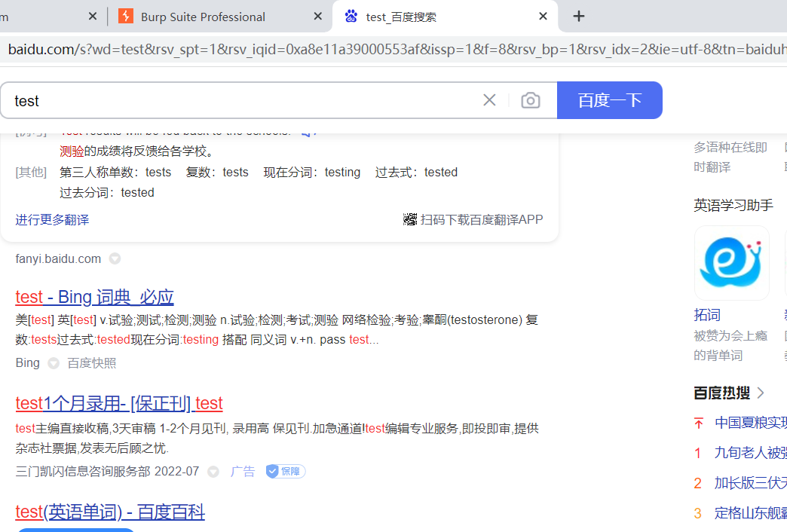Clear the search box with X icon
Viewport: 787px width, 532px height.
click(489, 100)
